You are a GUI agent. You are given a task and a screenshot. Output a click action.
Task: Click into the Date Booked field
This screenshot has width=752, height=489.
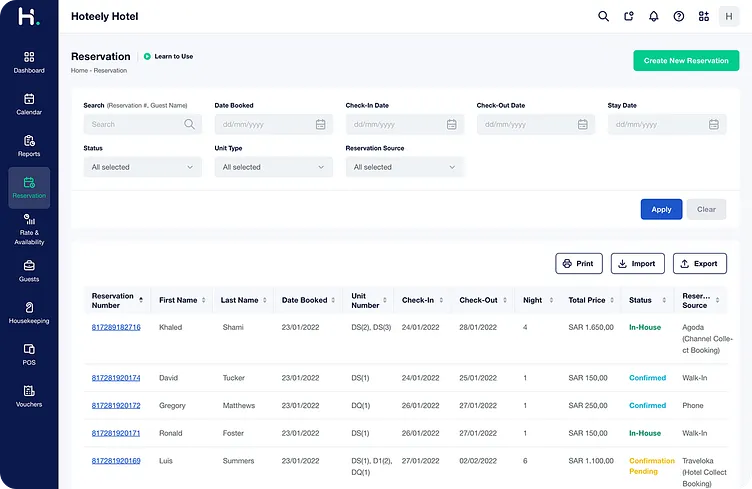273,124
